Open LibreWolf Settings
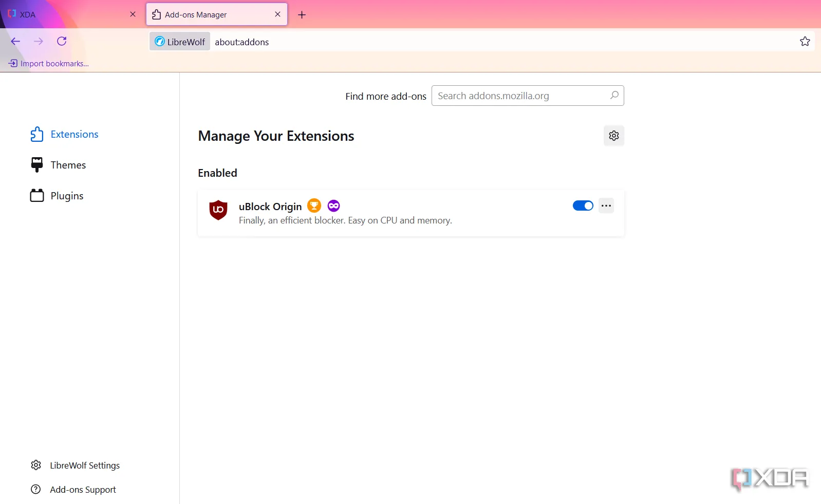 75,465
